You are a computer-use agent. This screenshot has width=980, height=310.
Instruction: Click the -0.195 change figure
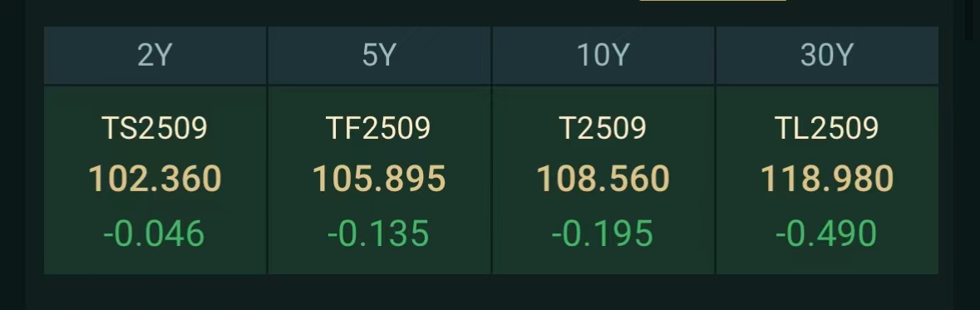point(602,234)
